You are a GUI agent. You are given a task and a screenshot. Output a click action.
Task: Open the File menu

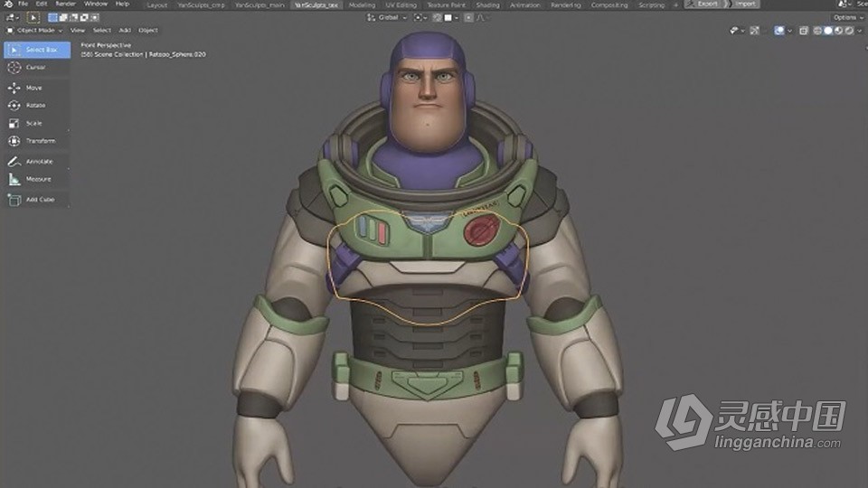pyautogui.click(x=24, y=4)
